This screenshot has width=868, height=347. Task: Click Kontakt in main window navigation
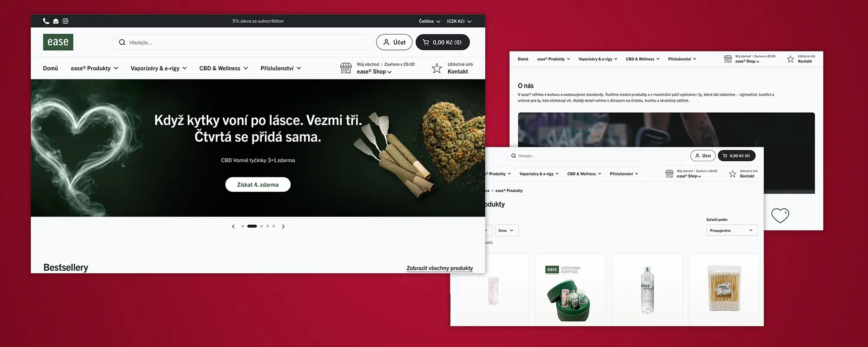point(458,72)
